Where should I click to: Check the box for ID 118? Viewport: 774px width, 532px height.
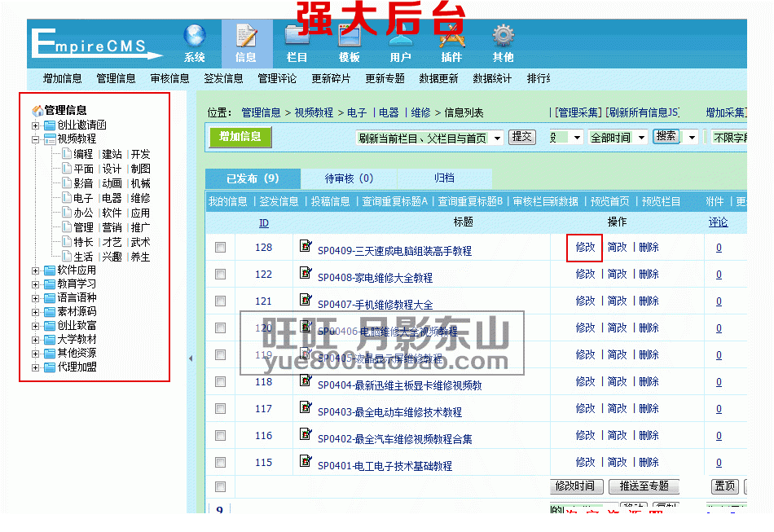click(220, 382)
